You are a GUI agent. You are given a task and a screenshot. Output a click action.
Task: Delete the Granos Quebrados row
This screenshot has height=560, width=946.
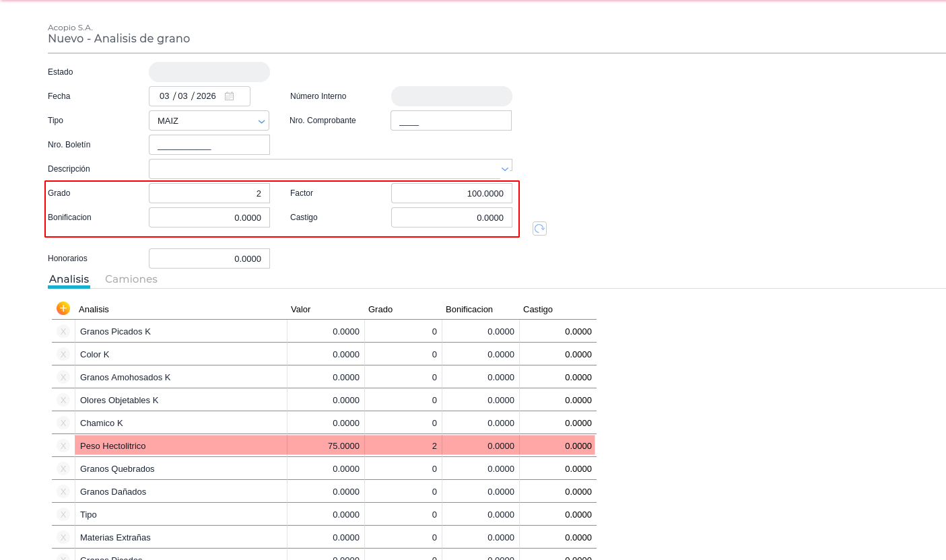[63, 468]
